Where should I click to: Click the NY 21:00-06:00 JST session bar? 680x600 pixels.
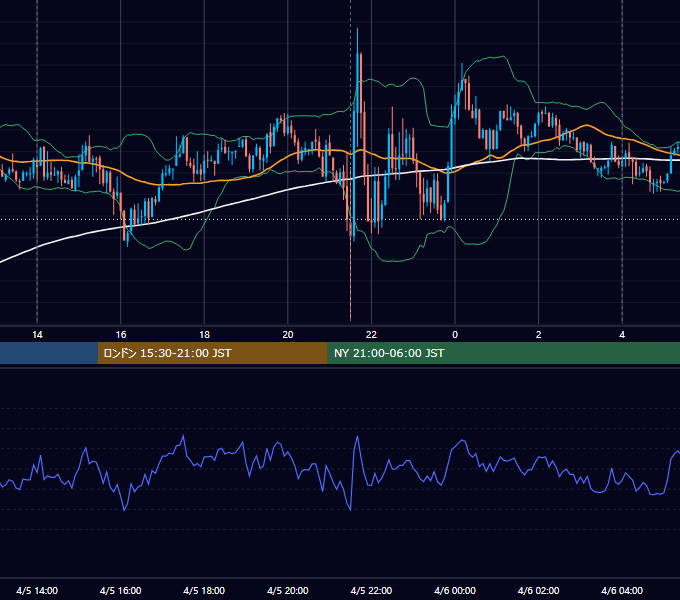pos(503,353)
